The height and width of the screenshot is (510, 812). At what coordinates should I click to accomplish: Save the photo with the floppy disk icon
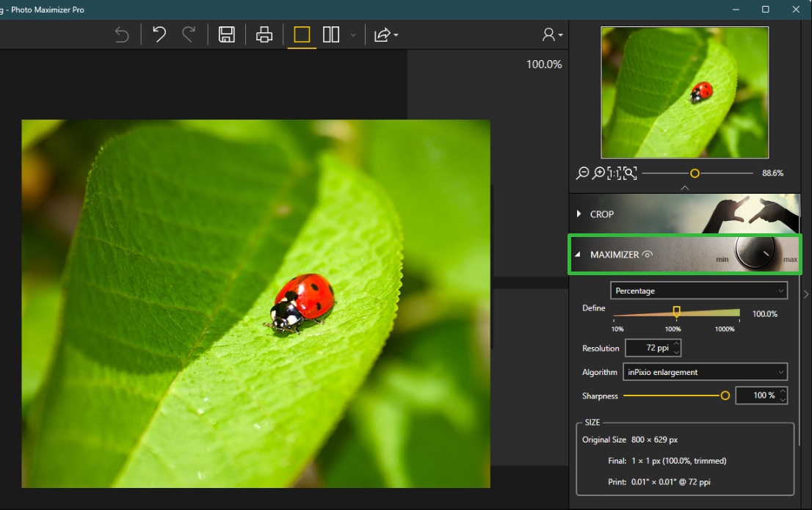226,34
